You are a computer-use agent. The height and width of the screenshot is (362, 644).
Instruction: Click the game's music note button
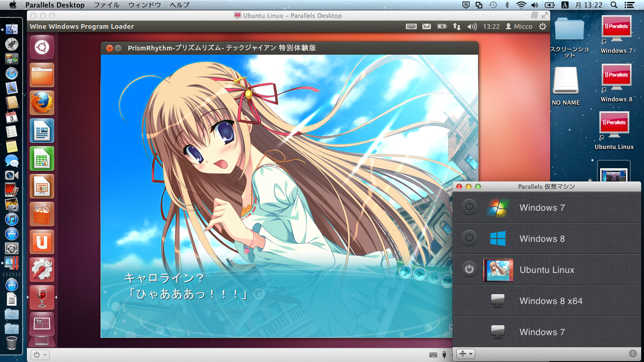click(405, 272)
